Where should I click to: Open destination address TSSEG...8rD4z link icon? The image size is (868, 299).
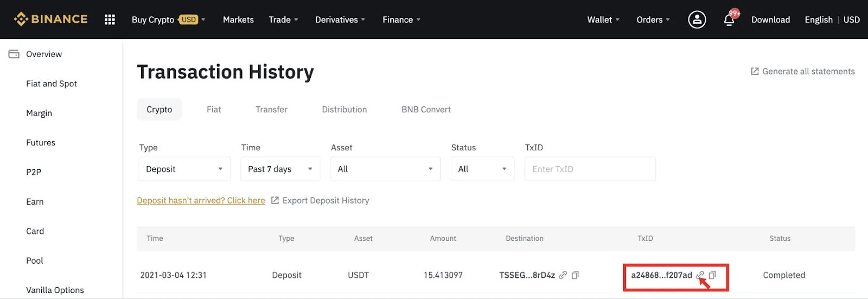pos(563,275)
